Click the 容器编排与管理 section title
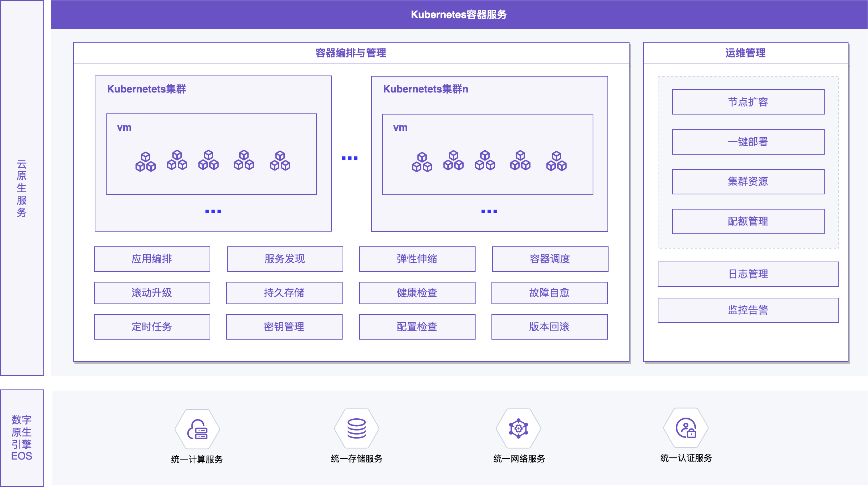This screenshot has width=868, height=487. [351, 53]
